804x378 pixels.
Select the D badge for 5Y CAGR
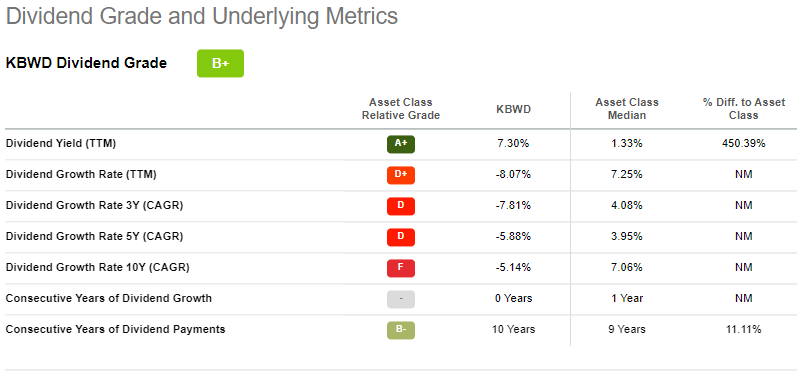tap(401, 237)
